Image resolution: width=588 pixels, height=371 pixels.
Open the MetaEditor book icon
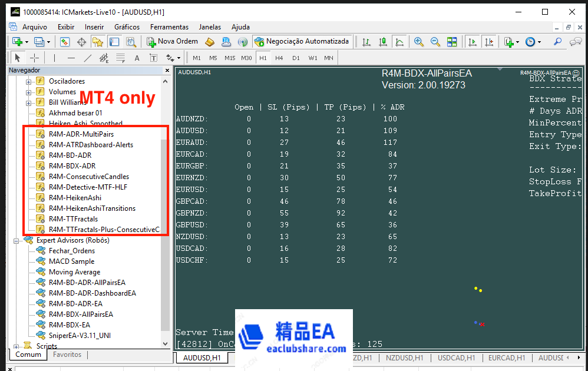[210, 42]
